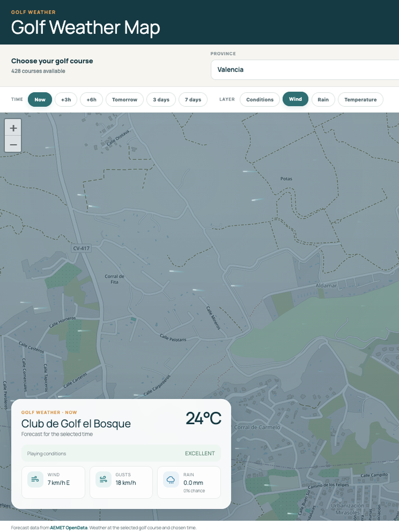Click the 18 km/h gusts value
399x532 pixels.
point(126,483)
